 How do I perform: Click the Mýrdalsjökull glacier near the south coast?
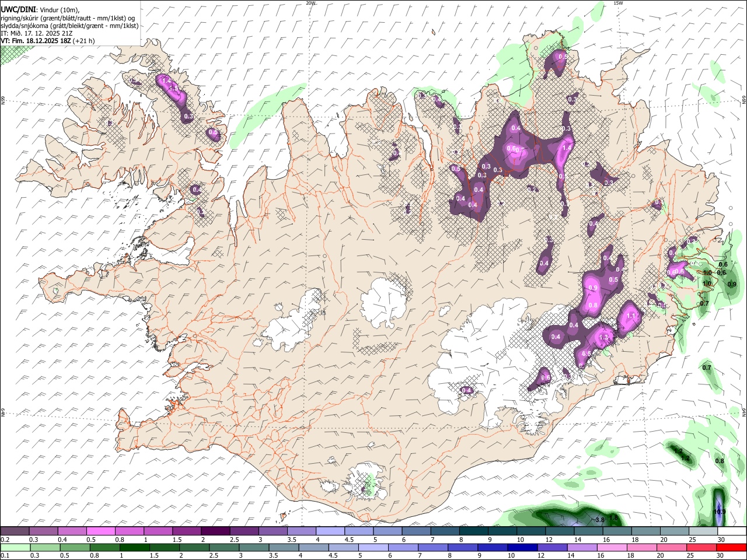tap(366, 481)
